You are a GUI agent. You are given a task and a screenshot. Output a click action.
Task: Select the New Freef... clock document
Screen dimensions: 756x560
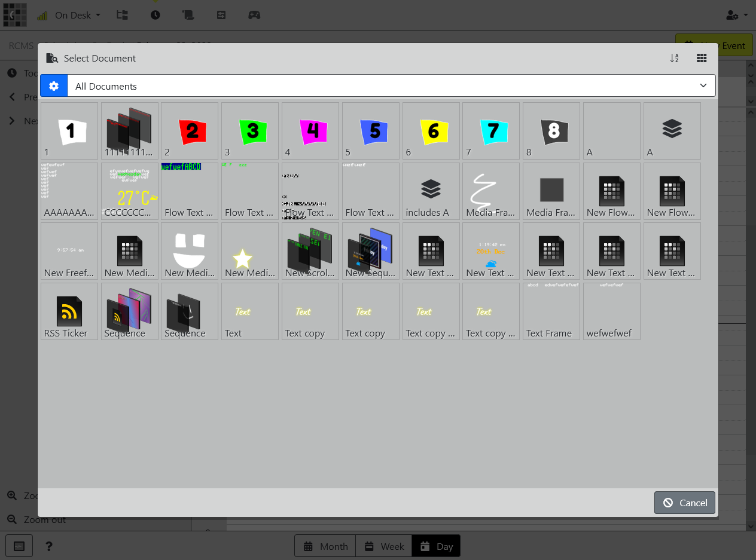(x=69, y=252)
